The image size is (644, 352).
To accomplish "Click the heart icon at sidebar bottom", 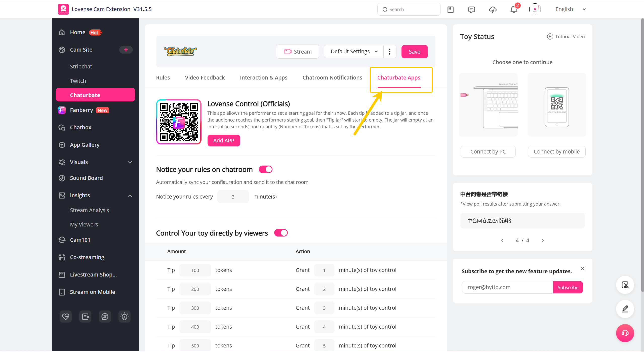I will (x=66, y=317).
